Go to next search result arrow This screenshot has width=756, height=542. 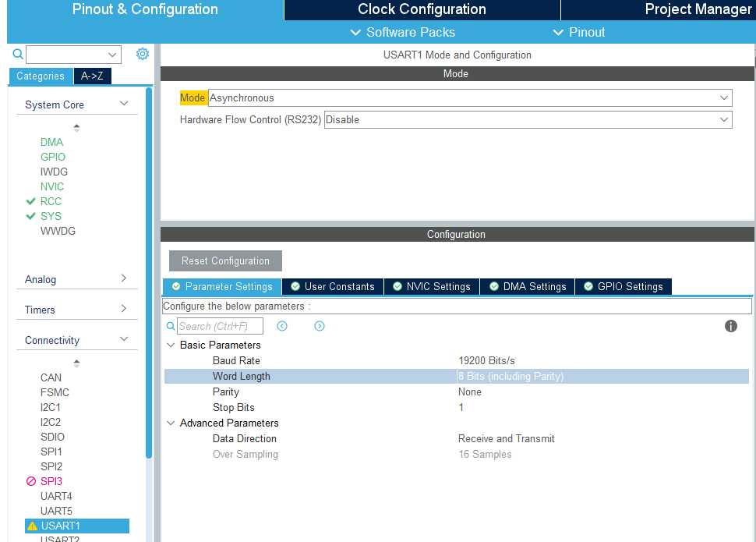[x=320, y=326]
